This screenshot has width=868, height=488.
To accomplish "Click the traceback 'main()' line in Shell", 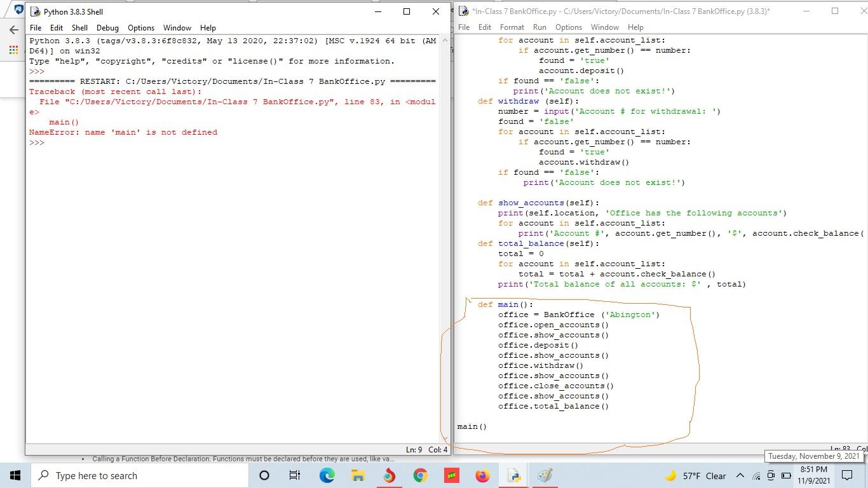I will tap(64, 122).
